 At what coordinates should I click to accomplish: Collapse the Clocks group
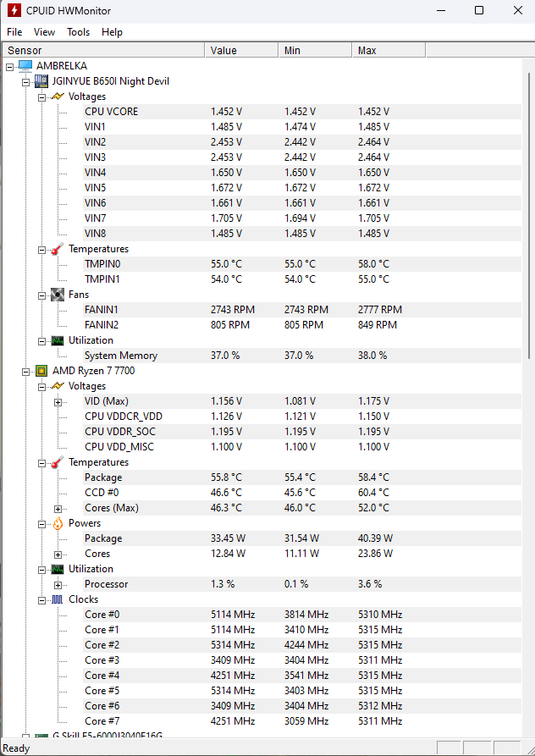point(42,600)
